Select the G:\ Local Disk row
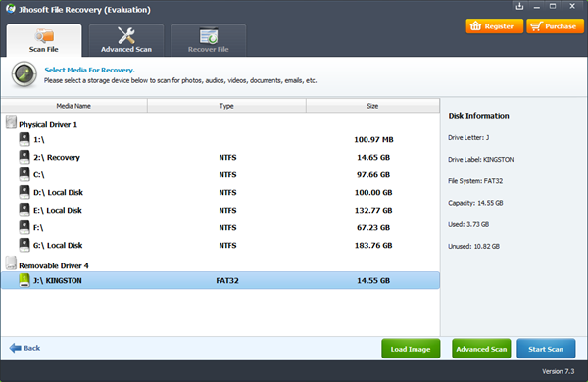Screen dimensions: 588x382 220,245
